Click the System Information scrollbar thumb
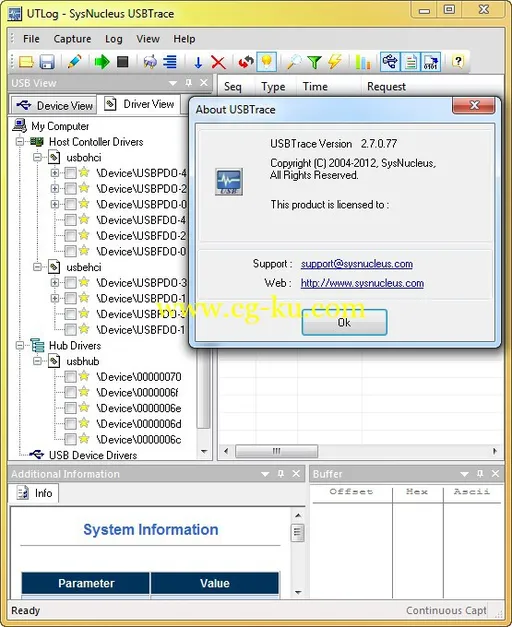Screen dimensions: 512x627 (298, 532)
